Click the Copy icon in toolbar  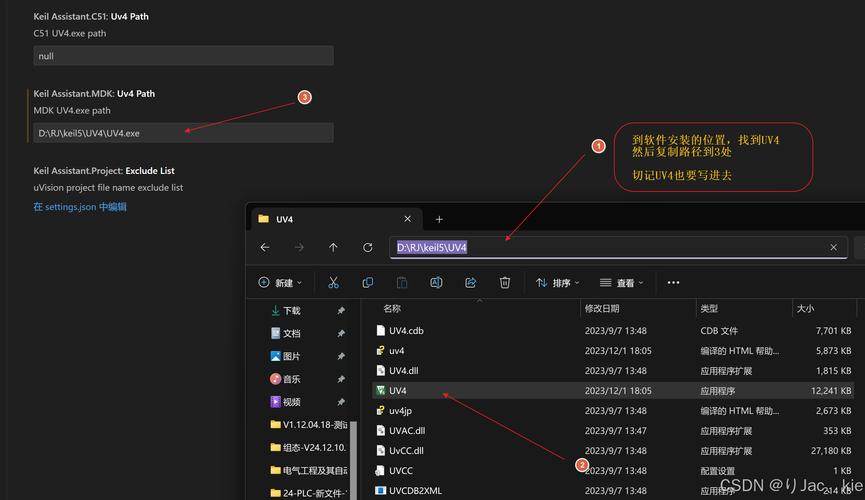pos(367,283)
